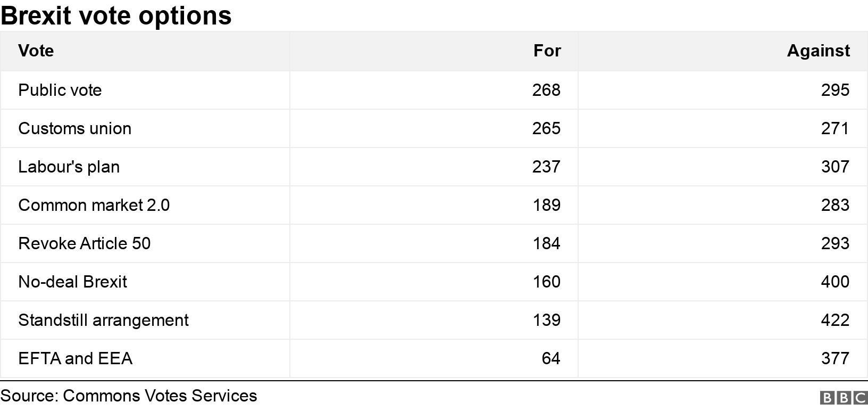The height and width of the screenshot is (410, 868).
Task: Click the Standstill arrangement row label
Action: tap(104, 320)
